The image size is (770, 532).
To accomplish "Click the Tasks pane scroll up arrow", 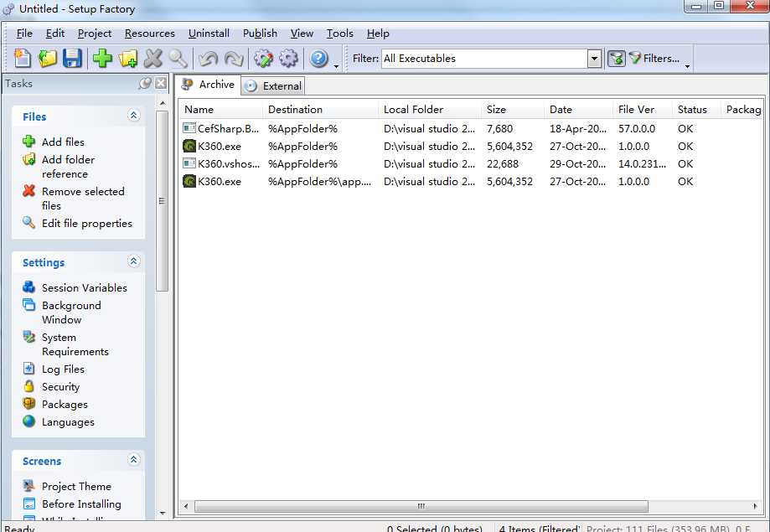I will 163,103.
